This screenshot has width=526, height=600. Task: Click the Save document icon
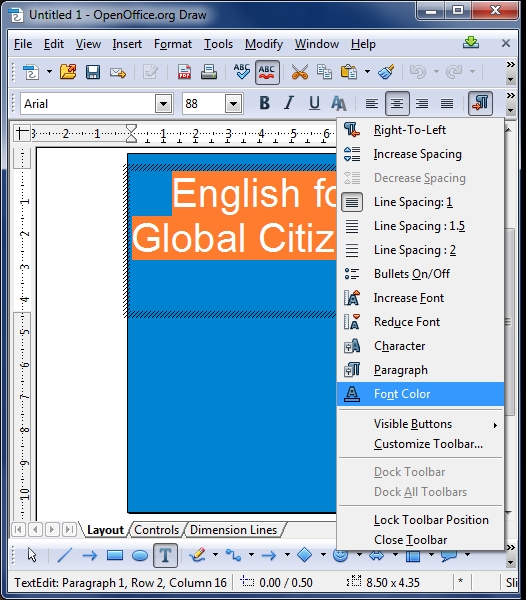[93, 72]
